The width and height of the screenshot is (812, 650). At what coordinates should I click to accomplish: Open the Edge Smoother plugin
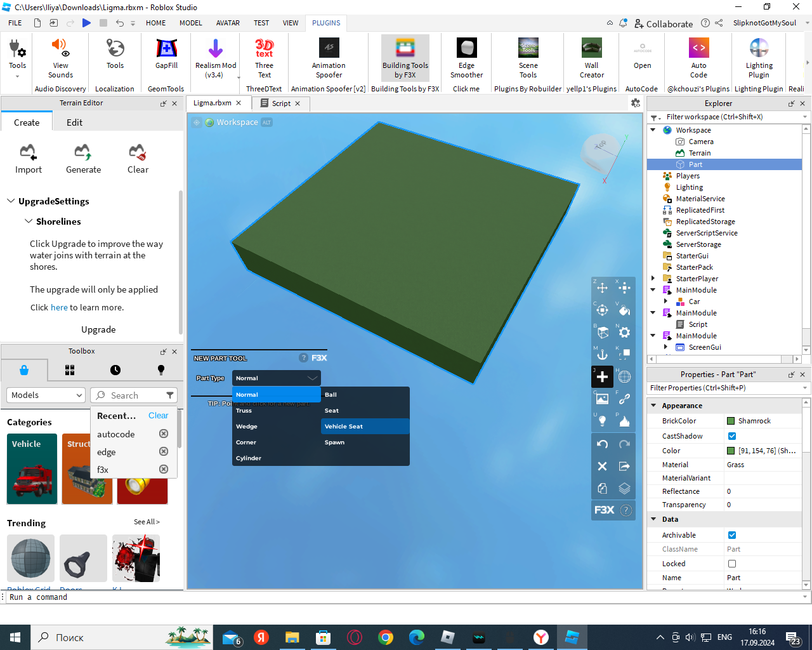click(466, 58)
